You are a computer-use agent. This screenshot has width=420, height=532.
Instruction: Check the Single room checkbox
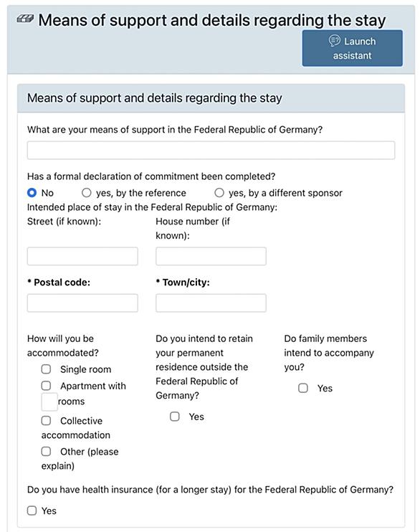pos(46,369)
